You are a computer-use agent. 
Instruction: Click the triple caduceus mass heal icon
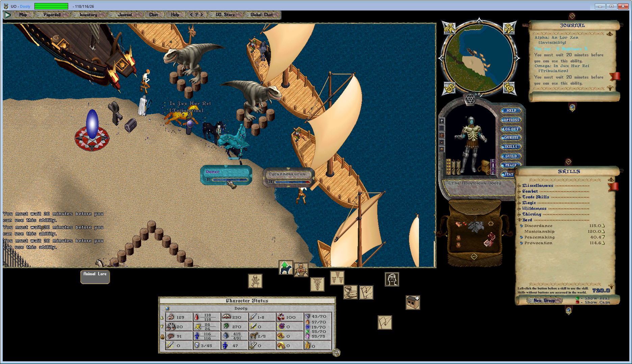[337, 278]
